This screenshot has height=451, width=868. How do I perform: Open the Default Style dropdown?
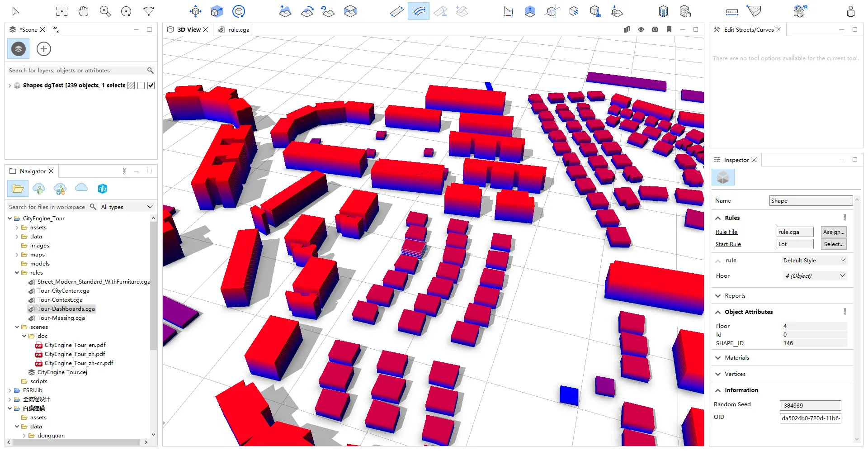pos(814,261)
